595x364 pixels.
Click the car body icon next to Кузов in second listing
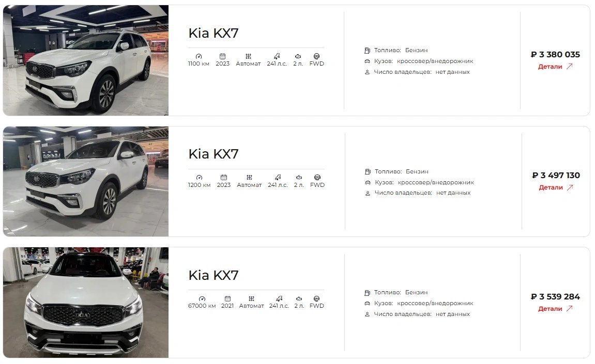click(368, 182)
